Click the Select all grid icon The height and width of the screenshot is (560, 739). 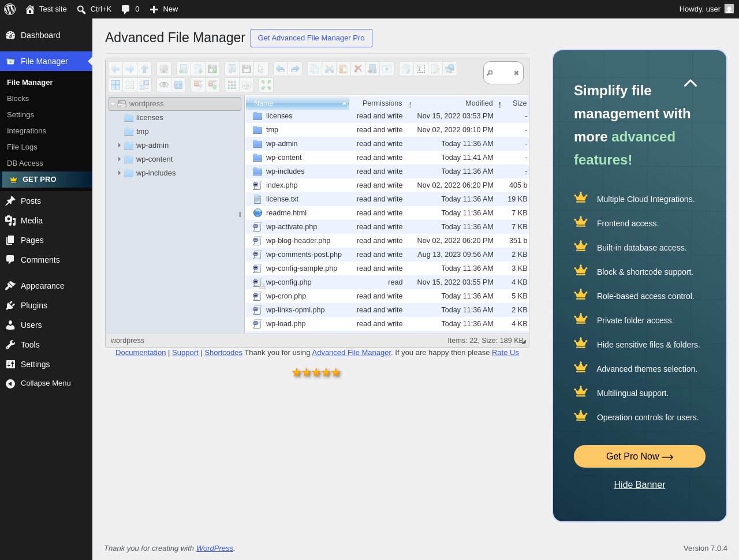click(115, 85)
